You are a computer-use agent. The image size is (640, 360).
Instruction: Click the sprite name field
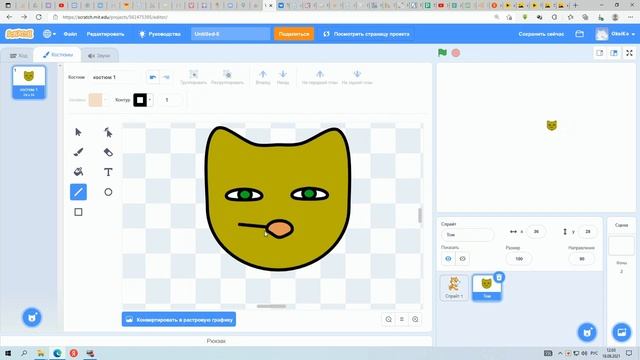pyautogui.click(x=467, y=235)
